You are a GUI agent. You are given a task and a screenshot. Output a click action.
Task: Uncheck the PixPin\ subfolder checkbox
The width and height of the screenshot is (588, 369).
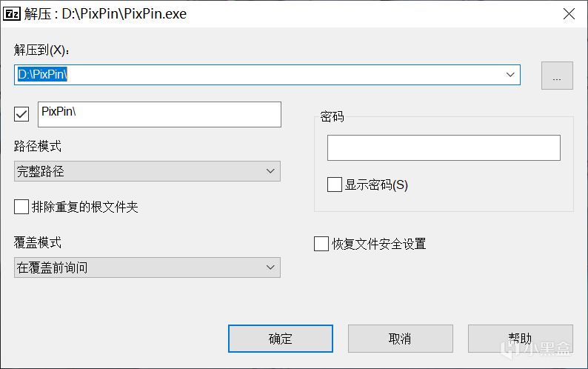tap(21, 114)
